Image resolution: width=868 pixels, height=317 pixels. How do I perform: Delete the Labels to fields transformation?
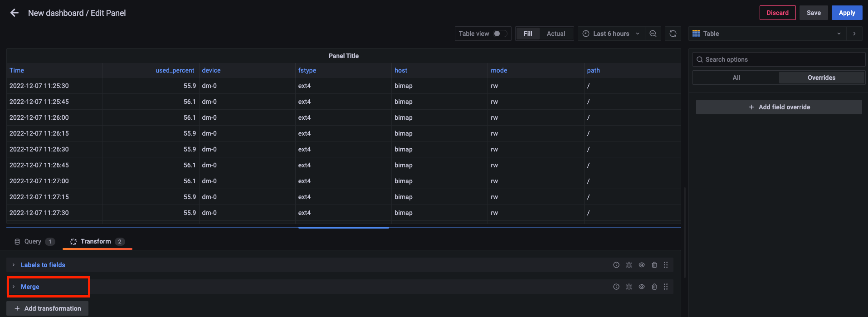tap(654, 265)
